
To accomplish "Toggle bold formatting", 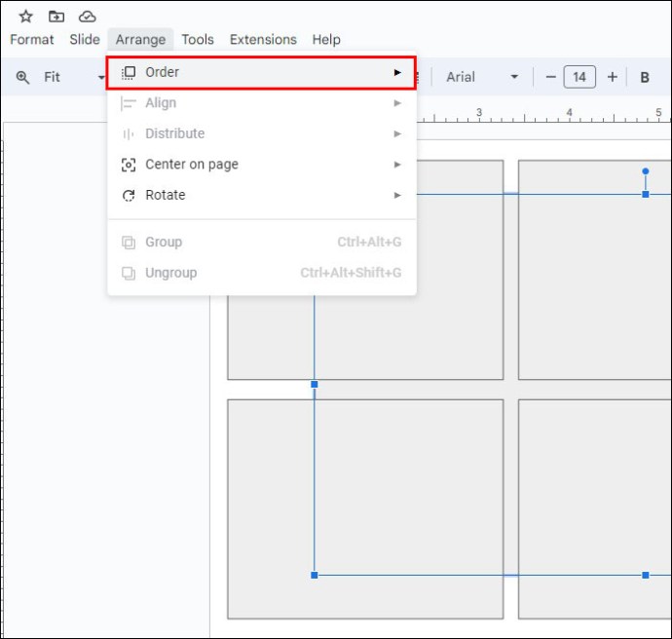I will point(644,78).
